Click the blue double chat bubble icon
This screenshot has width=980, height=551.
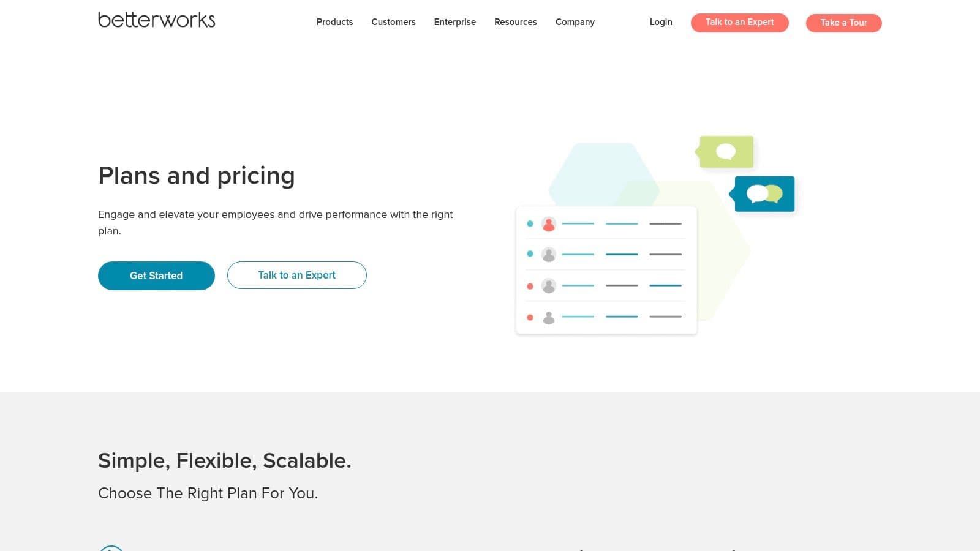click(764, 194)
